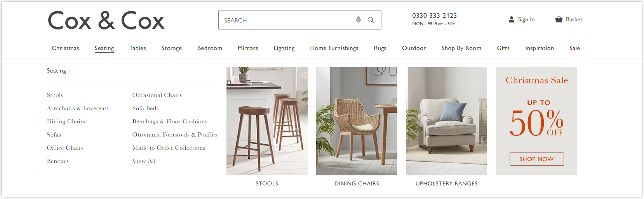
Task: Click the Sign In person icon
Action: coord(512,19)
